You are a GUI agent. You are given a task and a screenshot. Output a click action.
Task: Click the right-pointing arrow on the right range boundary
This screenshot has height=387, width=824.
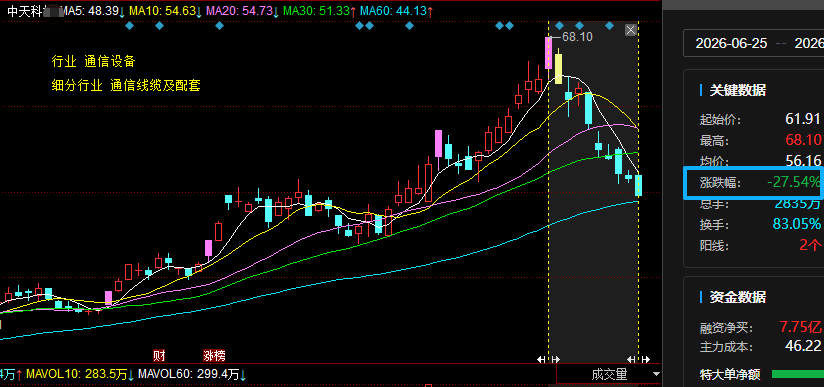pos(646,360)
